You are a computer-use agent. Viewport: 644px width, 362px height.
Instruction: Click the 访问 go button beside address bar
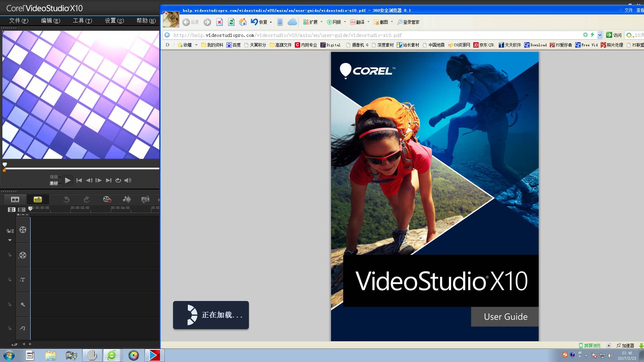pos(614,35)
